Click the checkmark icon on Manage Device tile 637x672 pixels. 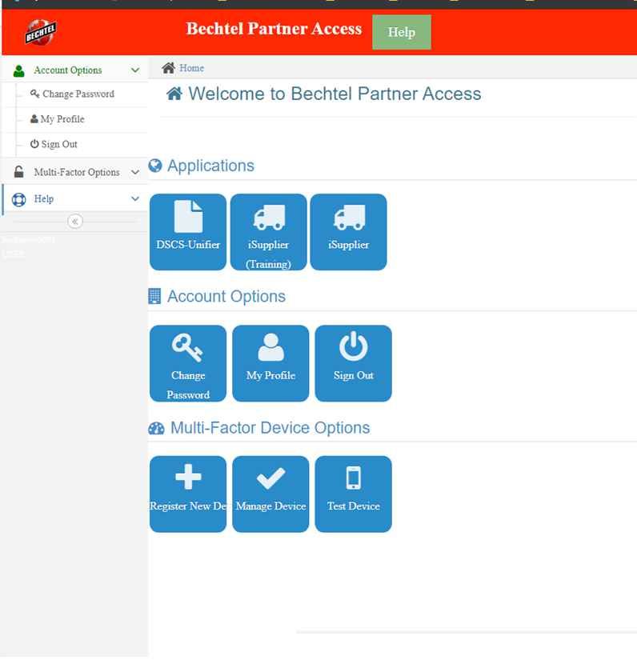coord(271,478)
